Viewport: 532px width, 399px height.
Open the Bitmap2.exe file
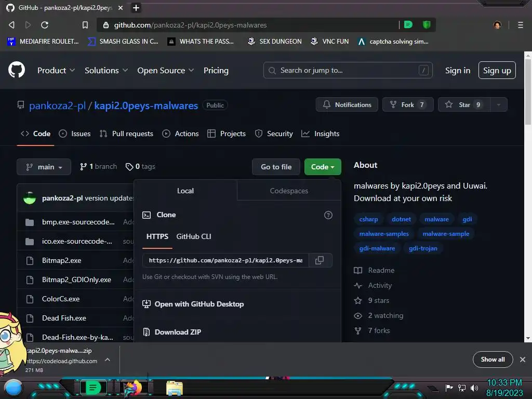[61, 260]
